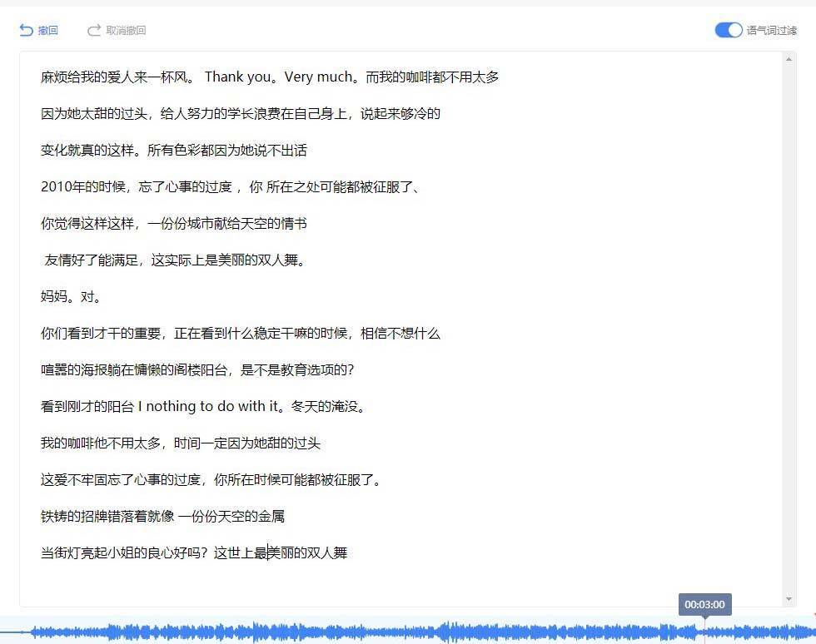This screenshot has width=816, height=644.
Task: Toggle the 语气词过滤 filter switch
Action: click(x=728, y=31)
